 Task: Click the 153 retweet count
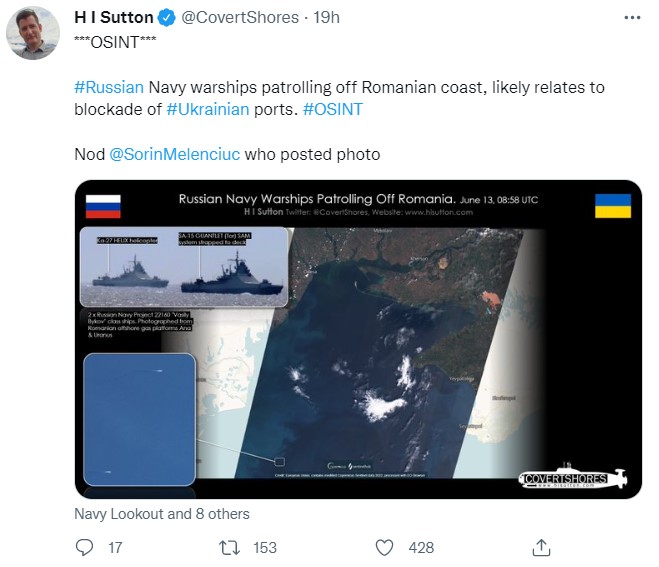pyautogui.click(x=265, y=547)
